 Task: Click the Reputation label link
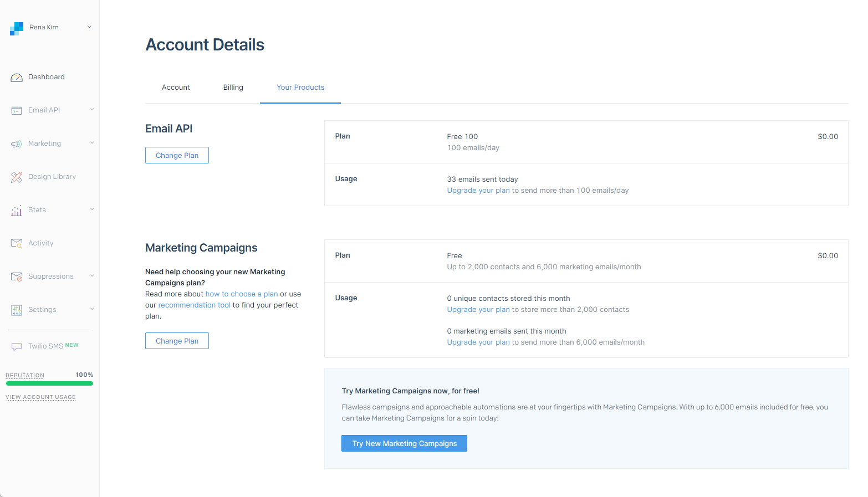click(25, 376)
